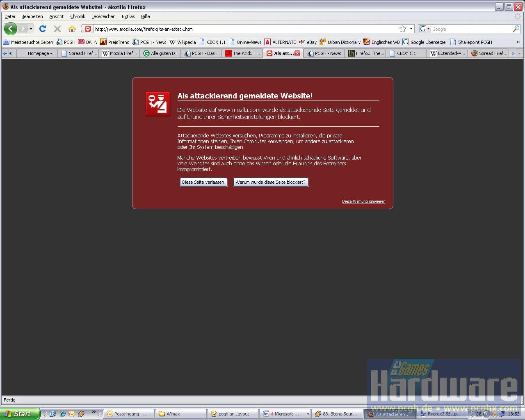Open the Bearbeiten menu
The height and width of the screenshot is (420, 525).
(32, 16)
